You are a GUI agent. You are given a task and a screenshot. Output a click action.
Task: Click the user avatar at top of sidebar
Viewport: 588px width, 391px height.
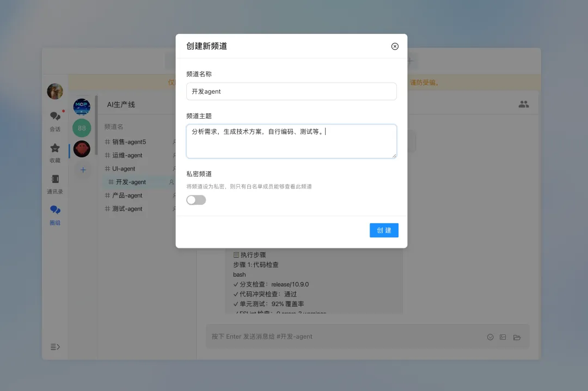point(55,91)
